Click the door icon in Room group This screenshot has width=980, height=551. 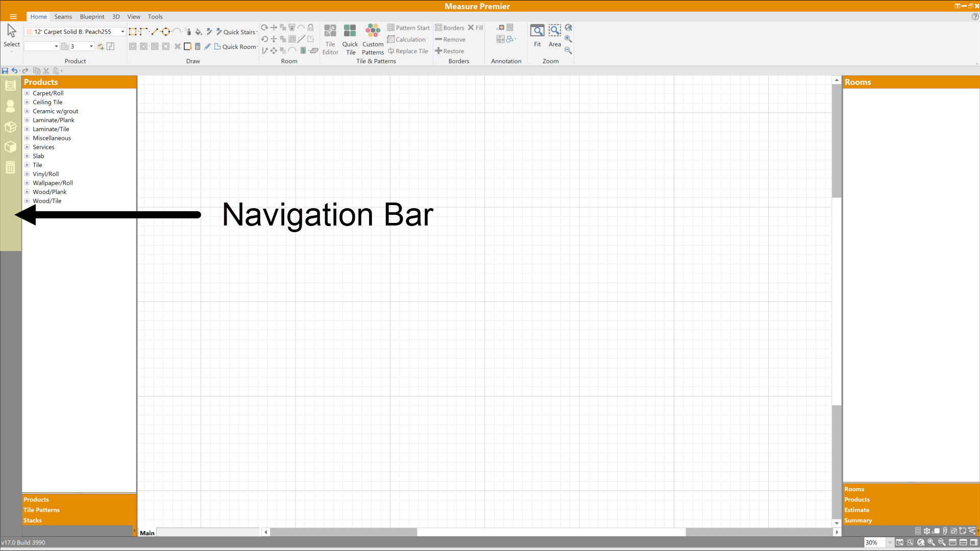pyautogui.click(x=303, y=51)
